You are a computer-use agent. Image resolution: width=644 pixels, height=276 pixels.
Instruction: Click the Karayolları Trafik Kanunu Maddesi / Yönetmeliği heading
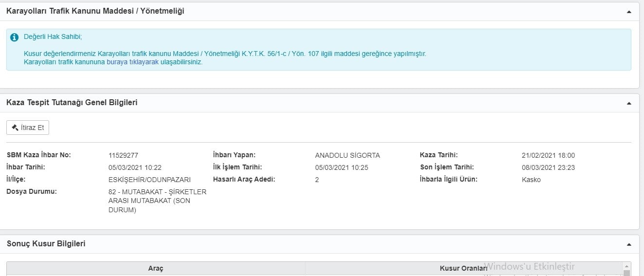coord(95,11)
